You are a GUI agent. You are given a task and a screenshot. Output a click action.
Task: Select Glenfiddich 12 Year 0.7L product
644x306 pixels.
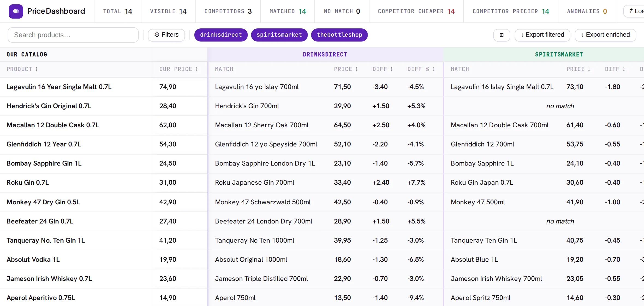tap(44, 144)
